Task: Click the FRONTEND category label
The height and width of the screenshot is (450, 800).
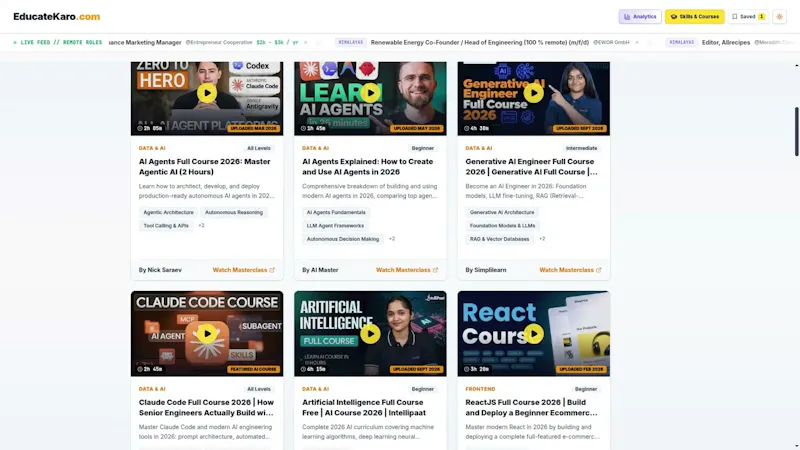Action: coord(480,389)
